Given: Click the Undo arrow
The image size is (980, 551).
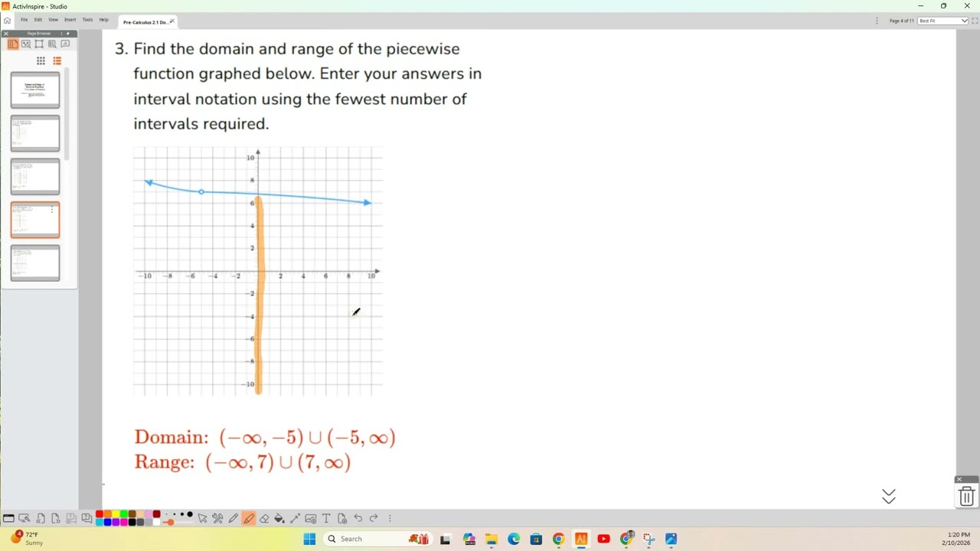Looking at the screenshot, I should click(358, 518).
